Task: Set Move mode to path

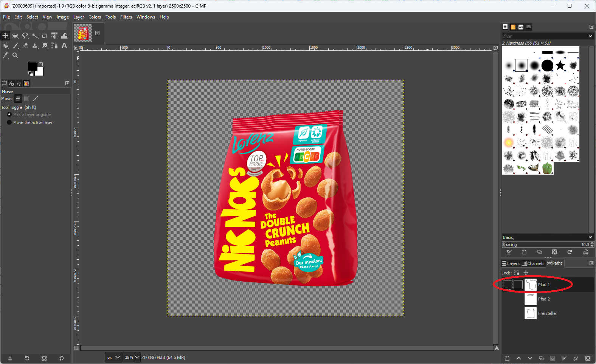Action: [35, 99]
